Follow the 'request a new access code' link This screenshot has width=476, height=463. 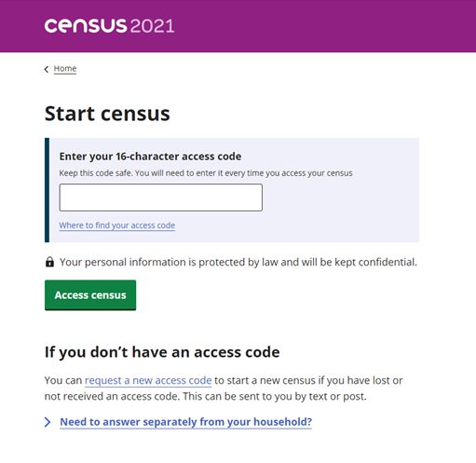[148, 380]
